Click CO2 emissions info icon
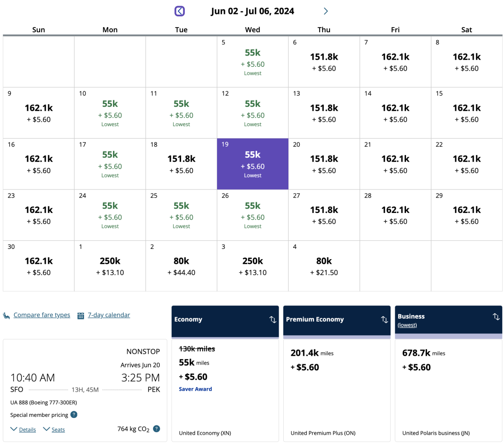The image size is (504, 444). (156, 429)
